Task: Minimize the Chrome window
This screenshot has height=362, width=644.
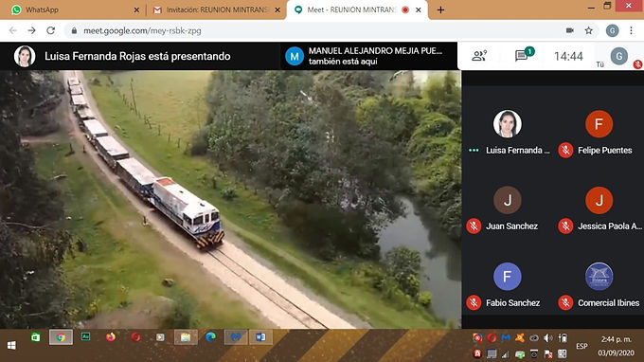Action: coord(591,7)
